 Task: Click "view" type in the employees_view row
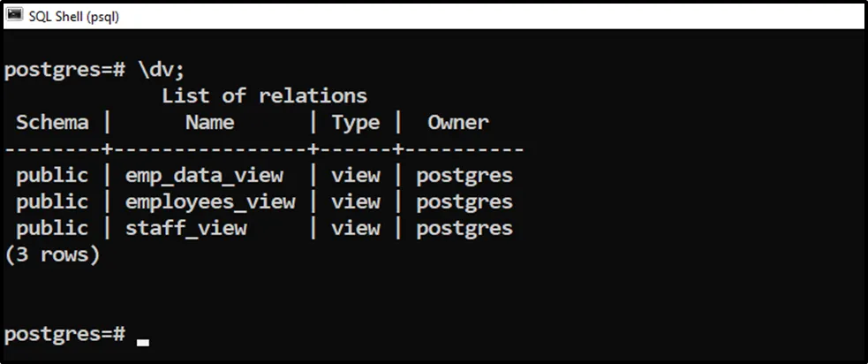(355, 202)
